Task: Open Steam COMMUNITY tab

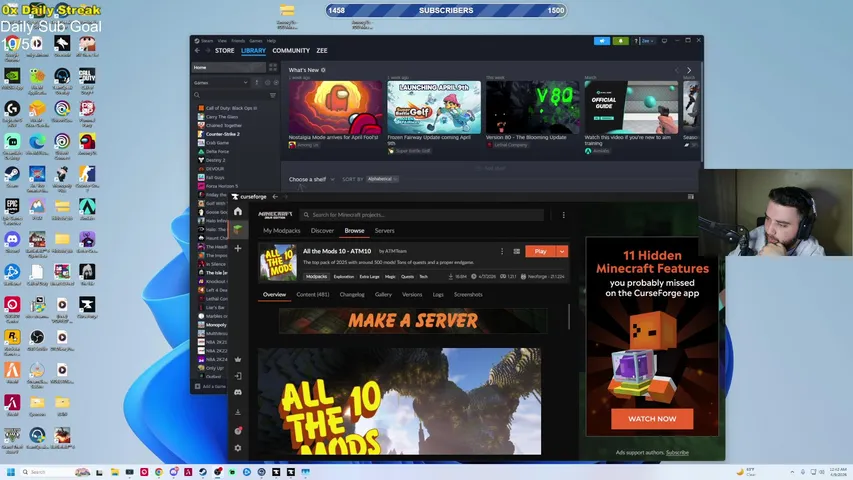Action: tap(291, 51)
